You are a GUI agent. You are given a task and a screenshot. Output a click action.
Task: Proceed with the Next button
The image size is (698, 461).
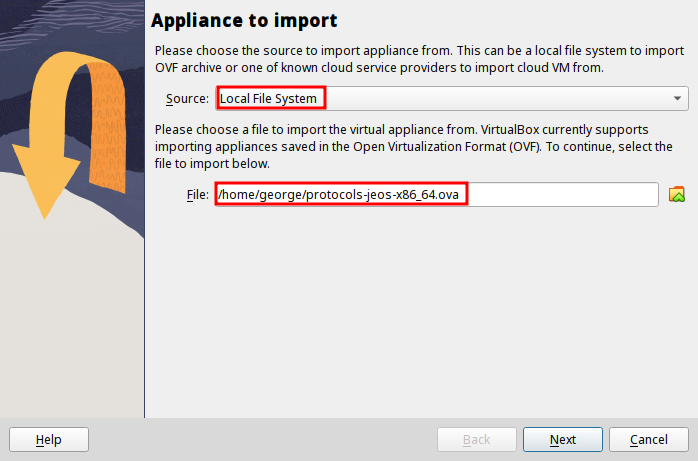coord(562,440)
